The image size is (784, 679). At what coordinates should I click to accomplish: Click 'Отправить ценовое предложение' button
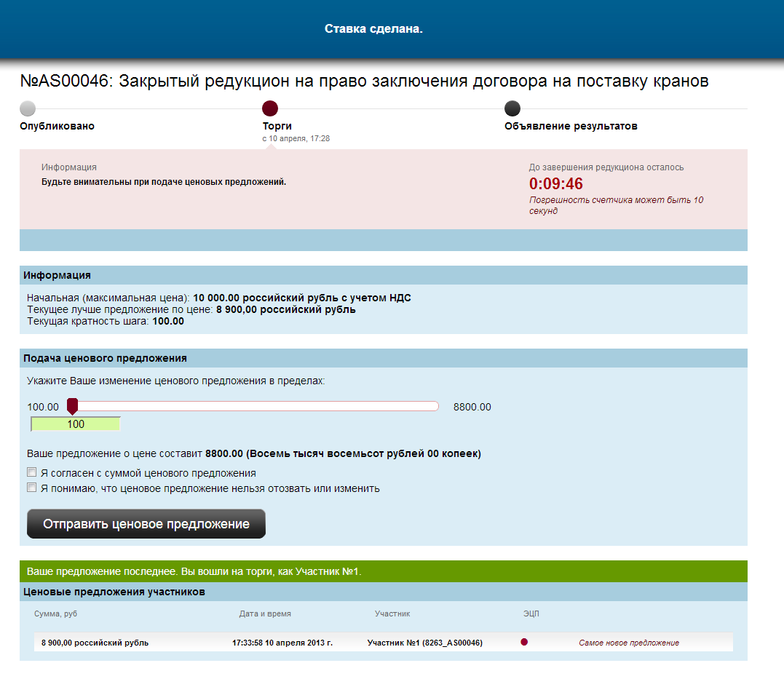146,523
